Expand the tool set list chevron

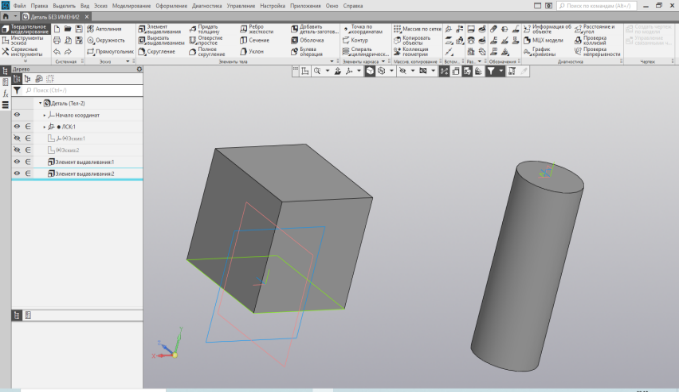pos(25,61)
